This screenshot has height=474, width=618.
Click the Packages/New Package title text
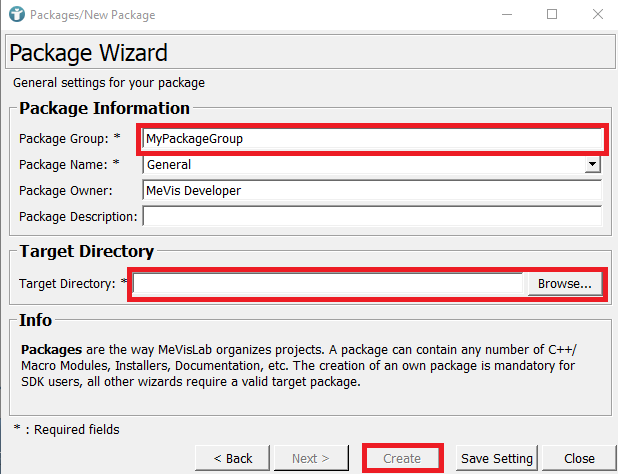click(93, 15)
